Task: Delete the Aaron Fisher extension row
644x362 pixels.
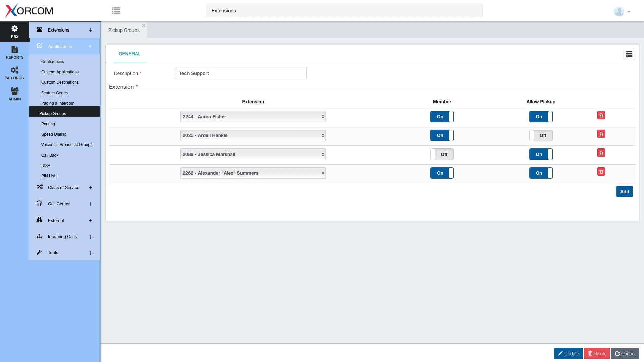Action: pyautogui.click(x=601, y=115)
